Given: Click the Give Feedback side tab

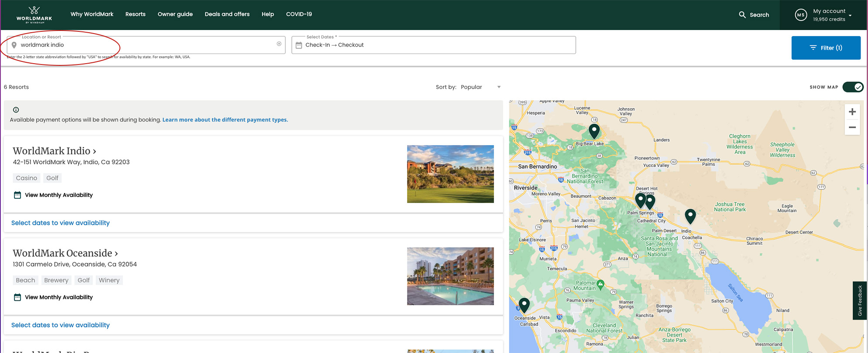Looking at the screenshot, I should (860, 301).
